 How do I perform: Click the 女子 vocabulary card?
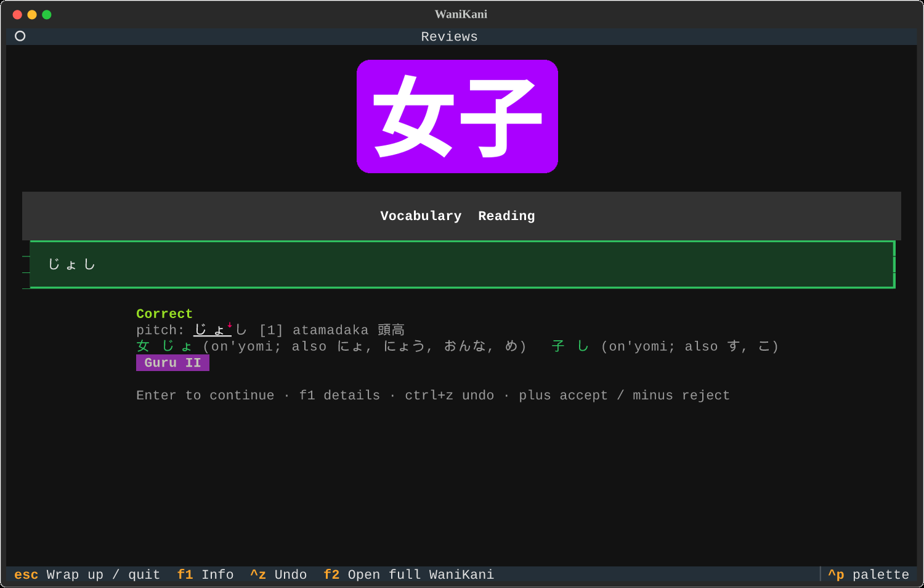(457, 116)
